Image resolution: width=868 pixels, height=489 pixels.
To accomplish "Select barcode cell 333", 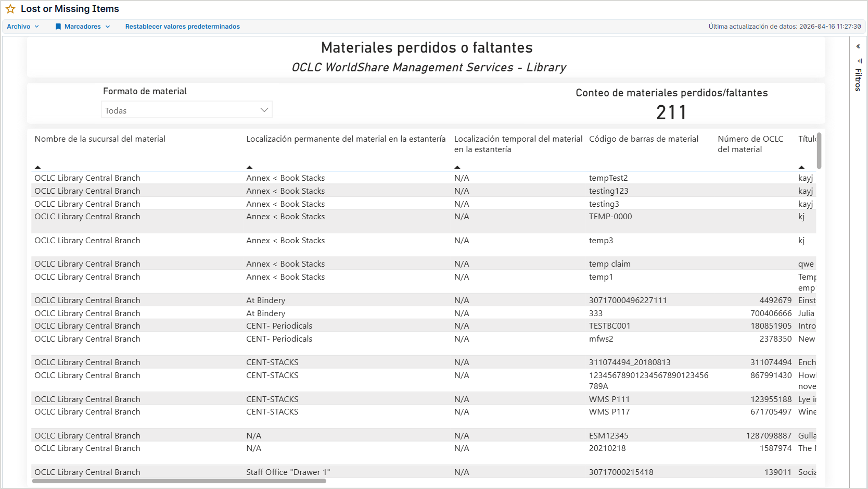I will 596,314.
